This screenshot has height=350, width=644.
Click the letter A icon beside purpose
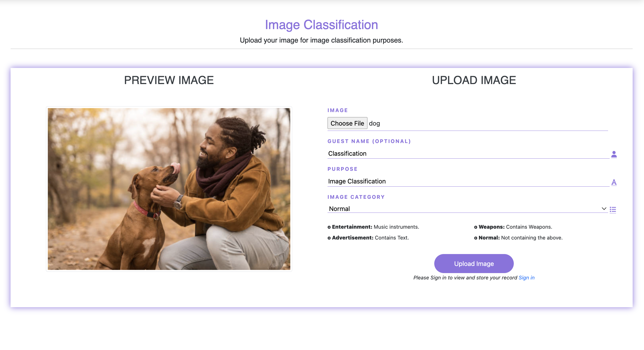click(614, 182)
